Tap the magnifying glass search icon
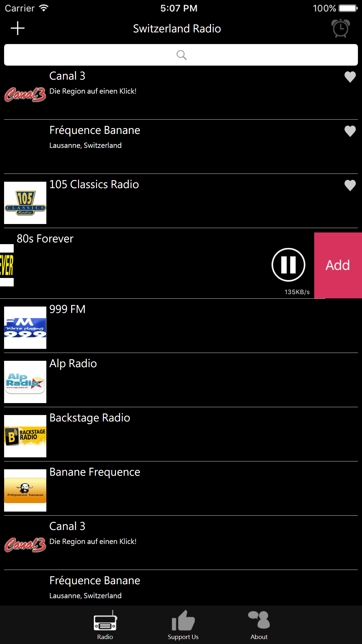The height and width of the screenshot is (644, 362). pos(182,55)
